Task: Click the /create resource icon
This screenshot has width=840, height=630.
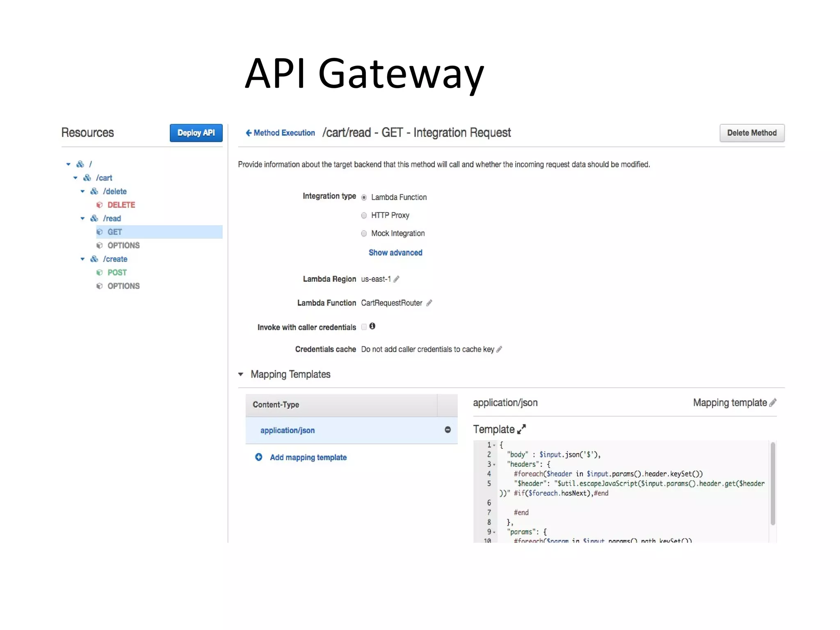Action: tap(94, 259)
